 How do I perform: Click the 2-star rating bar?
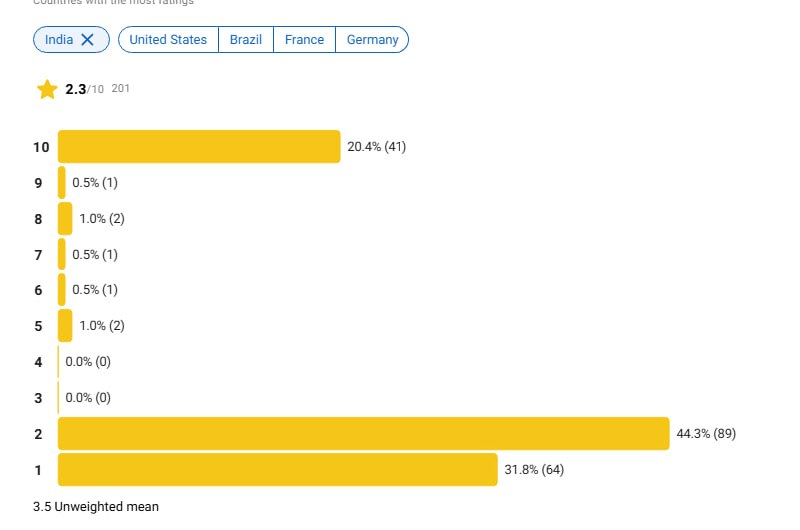point(364,434)
